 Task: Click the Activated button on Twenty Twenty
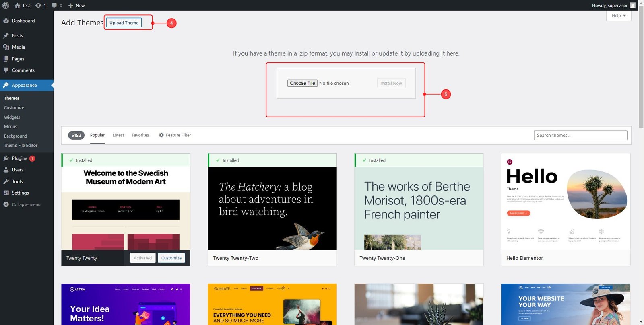tap(143, 258)
